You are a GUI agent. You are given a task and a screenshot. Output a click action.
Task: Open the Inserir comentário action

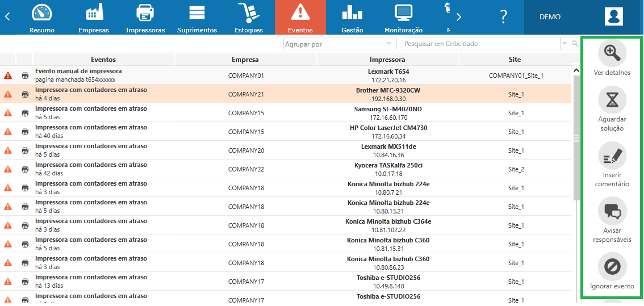pyautogui.click(x=612, y=156)
